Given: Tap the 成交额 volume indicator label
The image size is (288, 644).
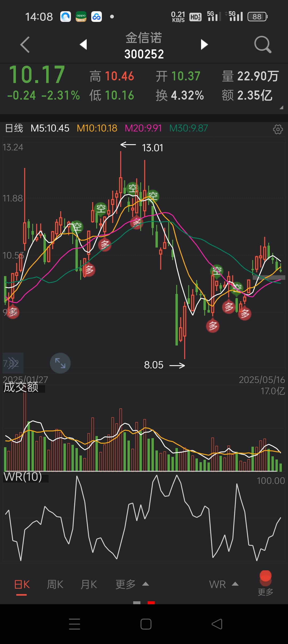Looking at the screenshot, I should (21, 387).
